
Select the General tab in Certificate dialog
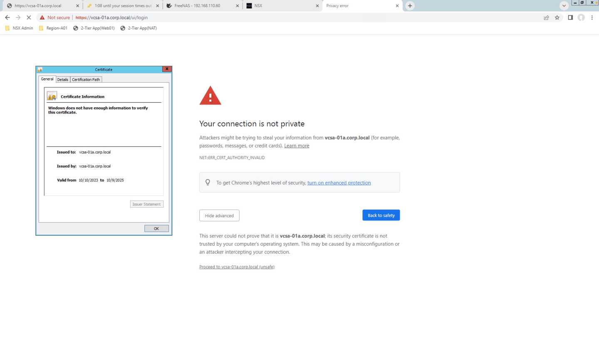pos(47,79)
